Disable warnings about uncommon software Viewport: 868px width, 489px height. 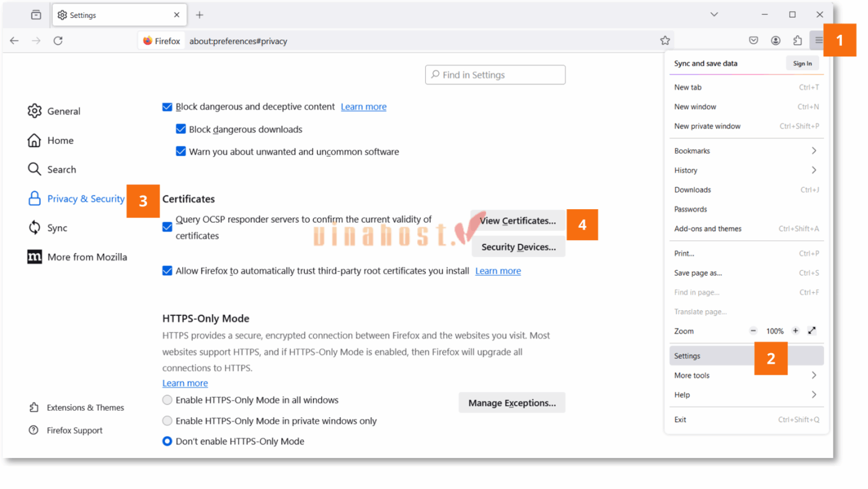(180, 151)
